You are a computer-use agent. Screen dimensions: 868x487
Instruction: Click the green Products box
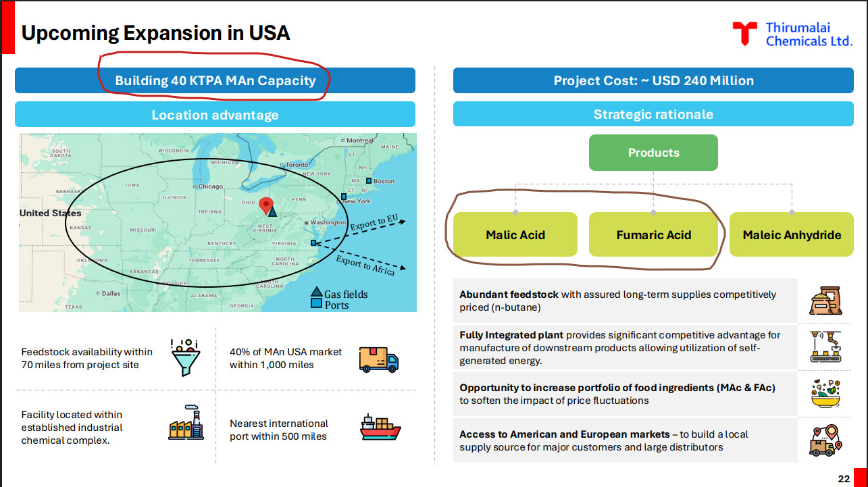coord(653,153)
